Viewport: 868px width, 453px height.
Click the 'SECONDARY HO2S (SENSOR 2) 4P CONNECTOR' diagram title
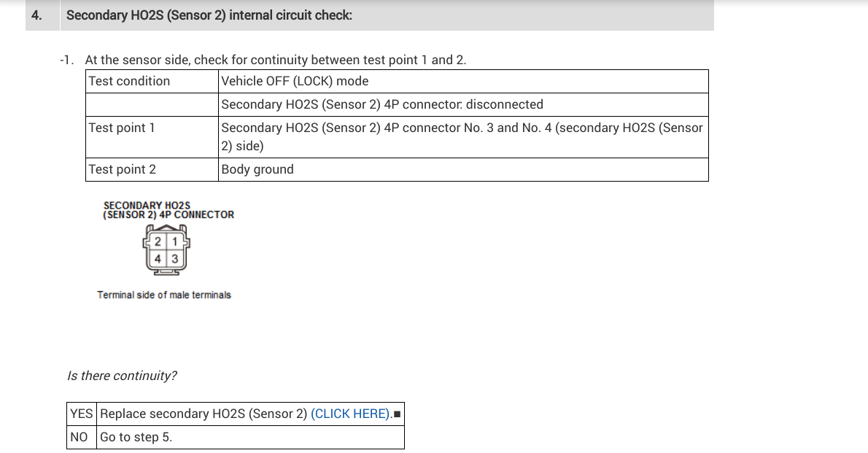pyautogui.click(x=168, y=210)
